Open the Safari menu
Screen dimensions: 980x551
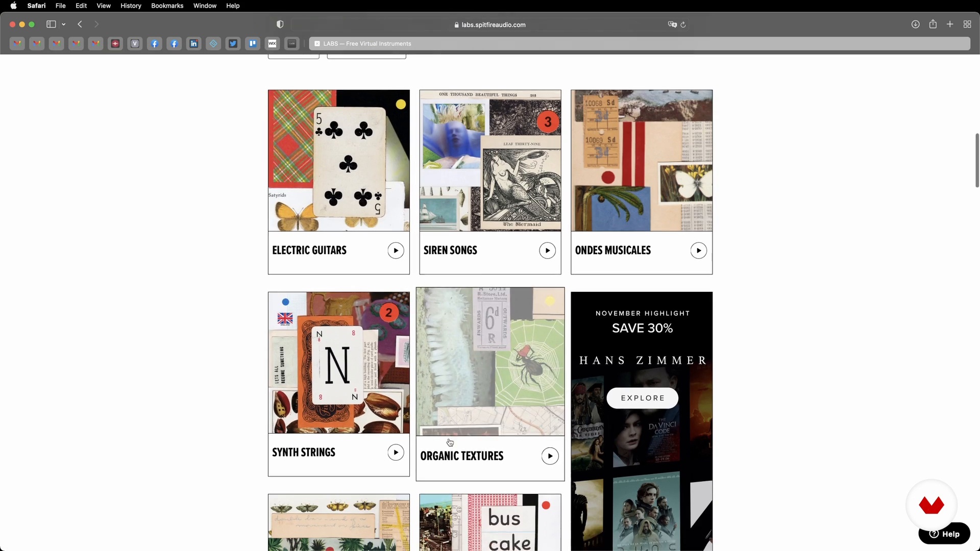36,6
